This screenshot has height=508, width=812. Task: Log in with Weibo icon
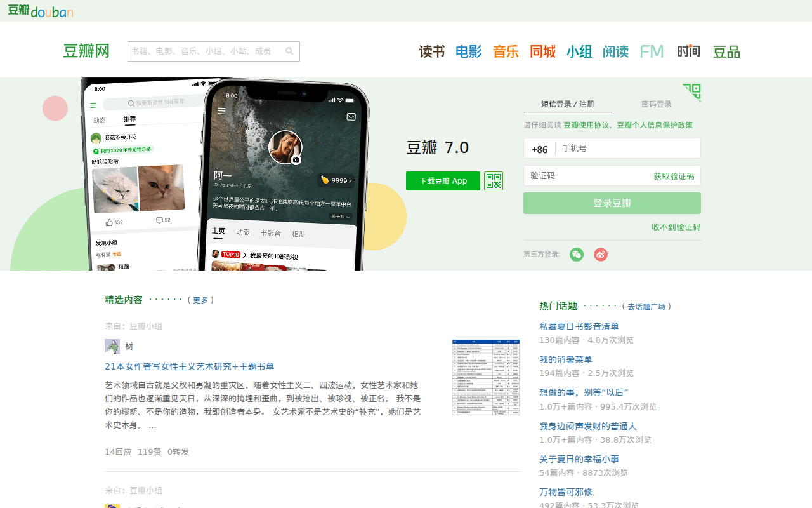pos(601,255)
